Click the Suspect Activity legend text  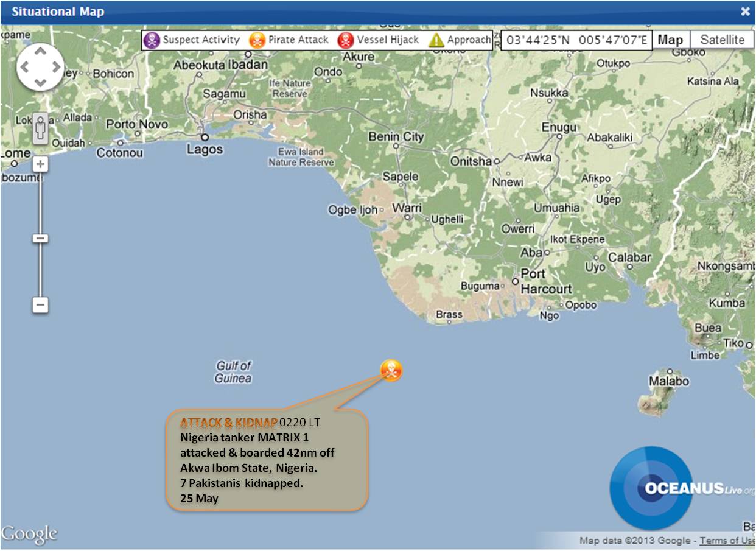click(201, 40)
